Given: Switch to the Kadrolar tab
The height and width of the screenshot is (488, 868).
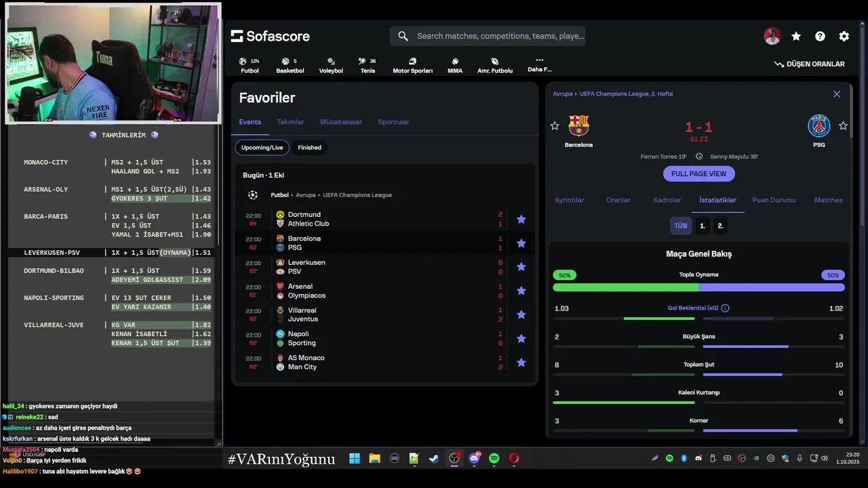Looking at the screenshot, I should (x=667, y=200).
